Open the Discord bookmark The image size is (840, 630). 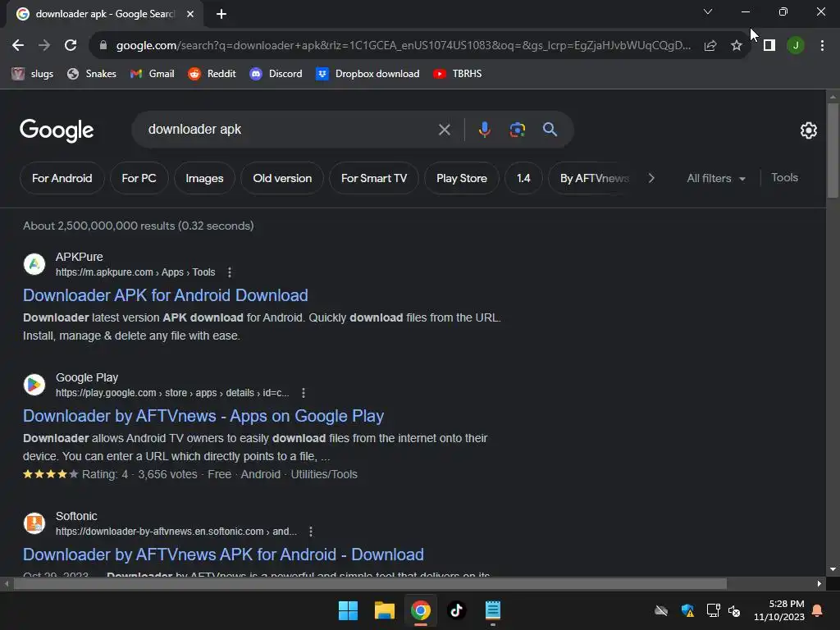tap(276, 73)
